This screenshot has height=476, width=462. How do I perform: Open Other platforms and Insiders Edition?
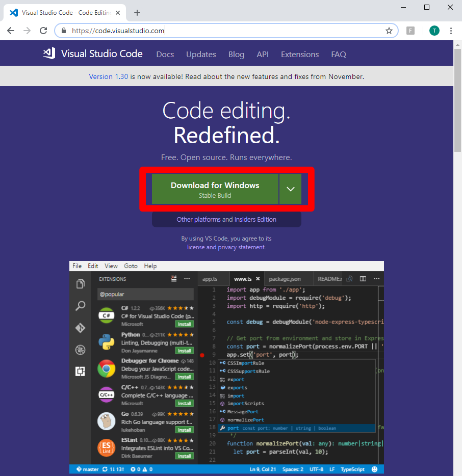pos(226,220)
